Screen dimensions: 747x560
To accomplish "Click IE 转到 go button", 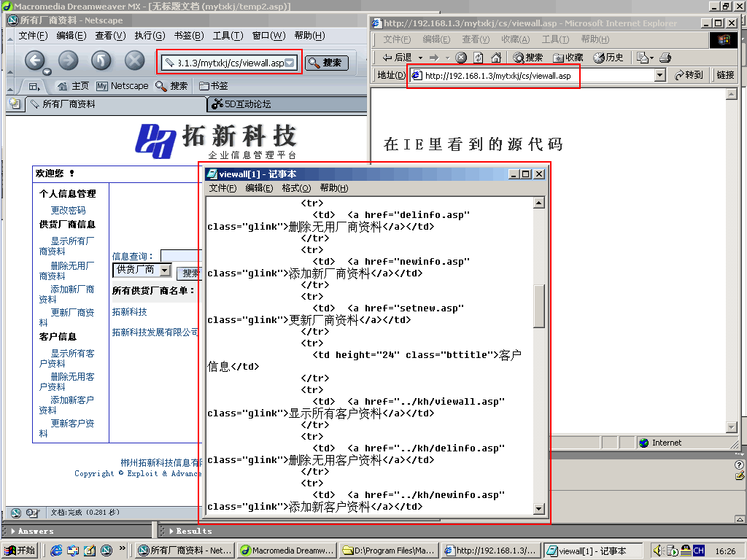I will 689,75.
